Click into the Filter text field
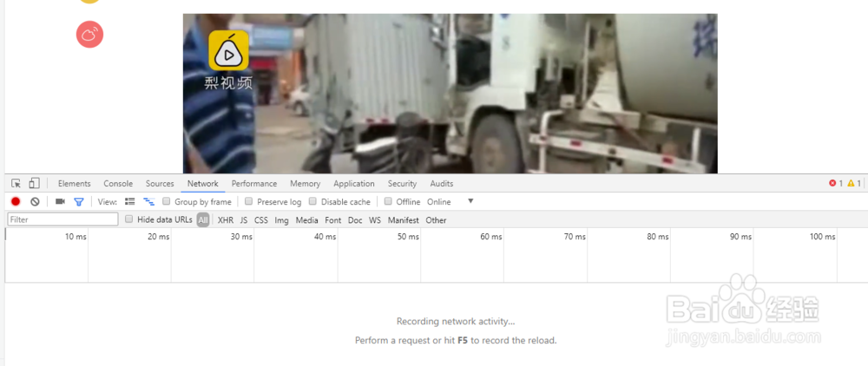The image size is (868, 366). [63, 219]
